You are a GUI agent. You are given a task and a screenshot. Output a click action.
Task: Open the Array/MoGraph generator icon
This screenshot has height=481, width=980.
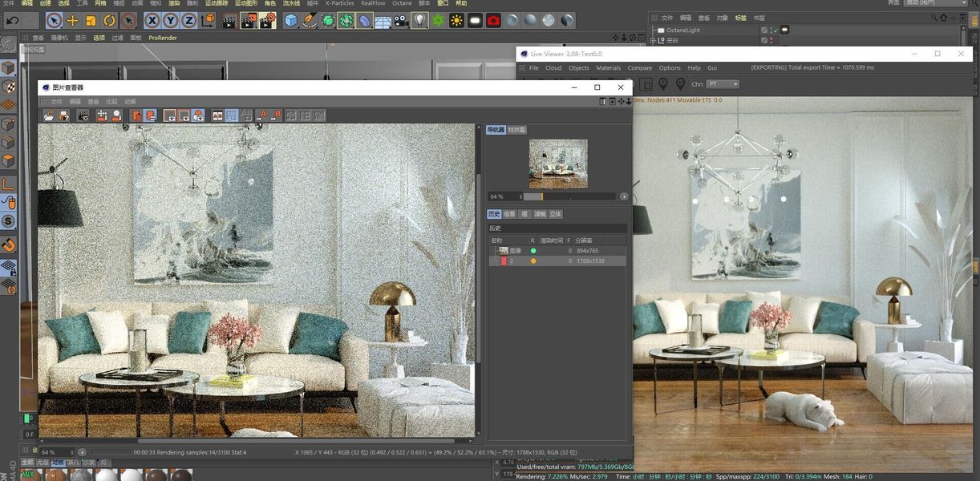pyautogui.click(x=346, y=20)
